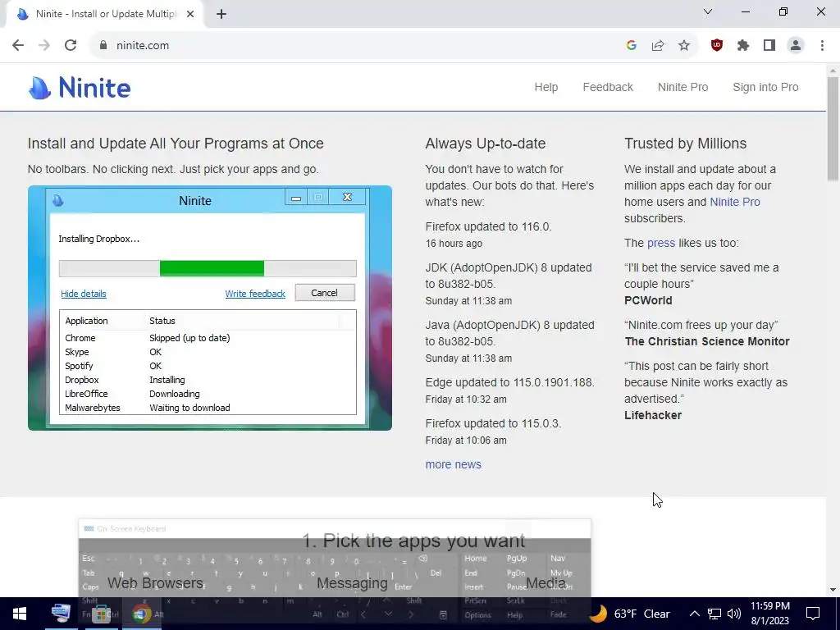Click "Firefox updated to 116.0." news entry

489,226
